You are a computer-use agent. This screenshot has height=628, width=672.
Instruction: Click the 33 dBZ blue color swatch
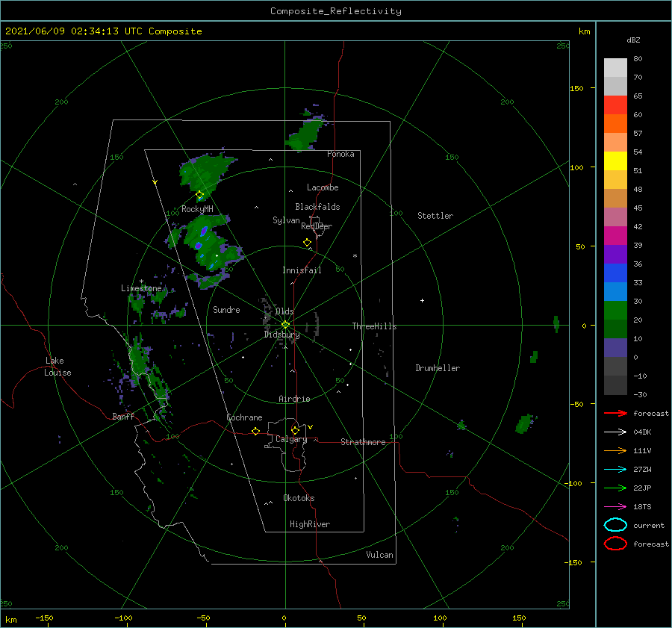615,292
